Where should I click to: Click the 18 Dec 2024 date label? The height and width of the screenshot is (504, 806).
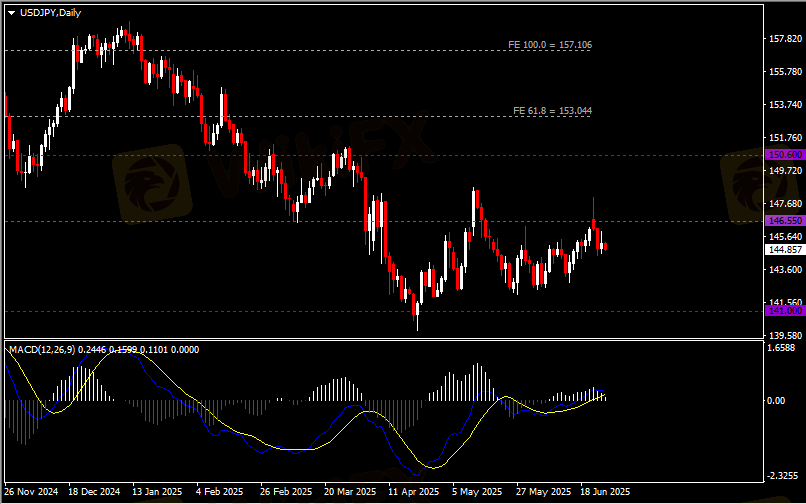tap(94, 492)
